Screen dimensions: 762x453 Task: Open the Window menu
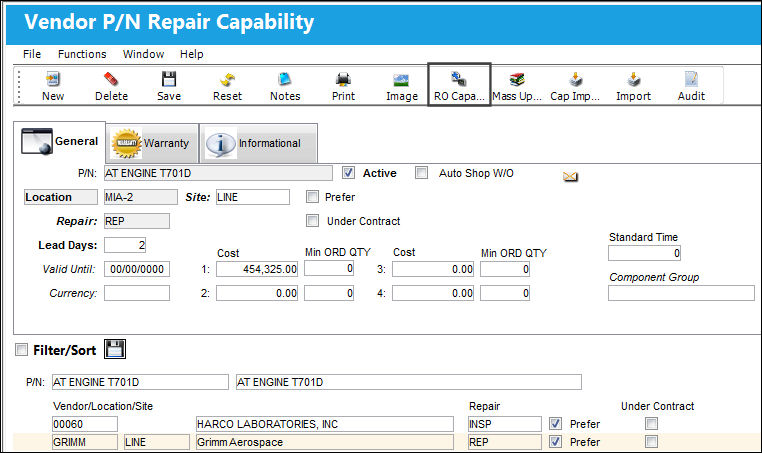pos(143,54)
